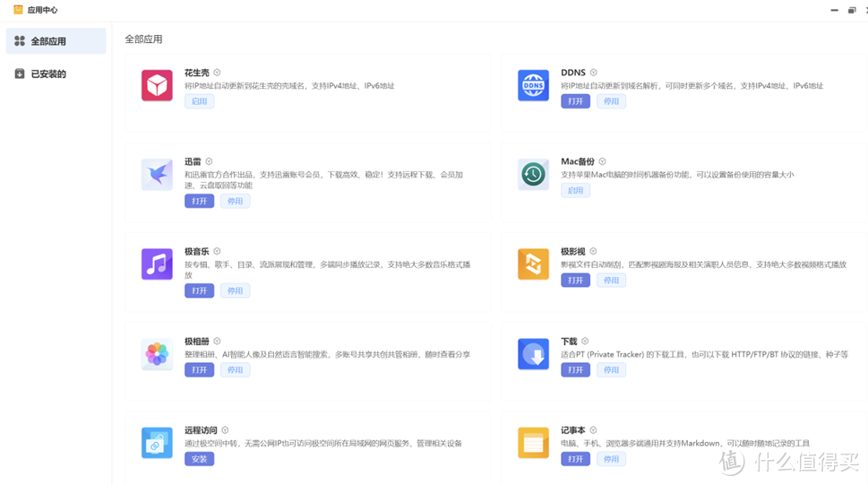The width and height of the screenshot is (868, 485).
Task: Disable 记事本 with 停用 button
Action: click(611, 459)
